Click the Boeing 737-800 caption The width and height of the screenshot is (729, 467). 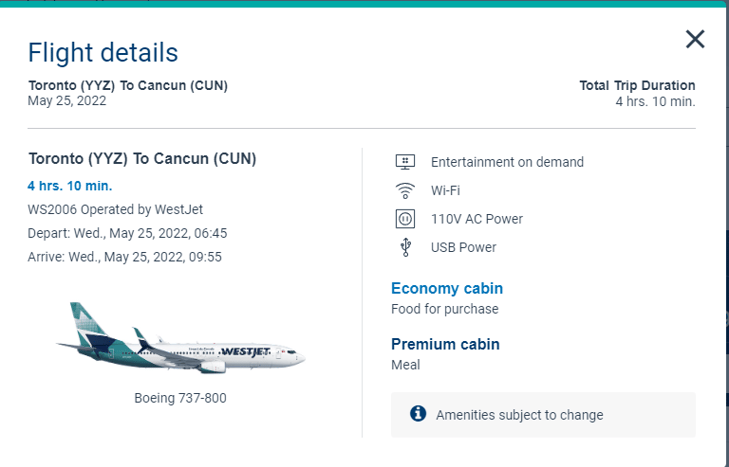pyautogui.click(x=180, y=398)
